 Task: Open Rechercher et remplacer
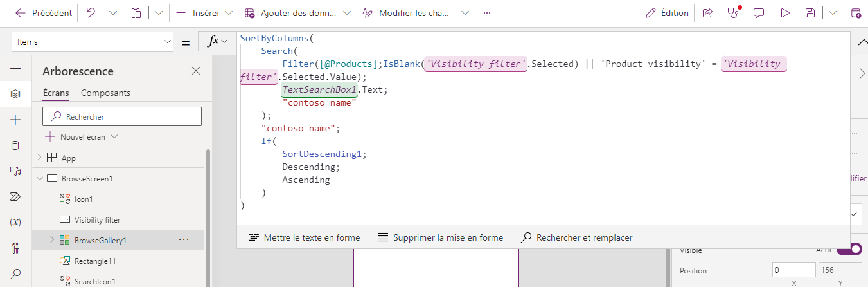click(576, 237)
